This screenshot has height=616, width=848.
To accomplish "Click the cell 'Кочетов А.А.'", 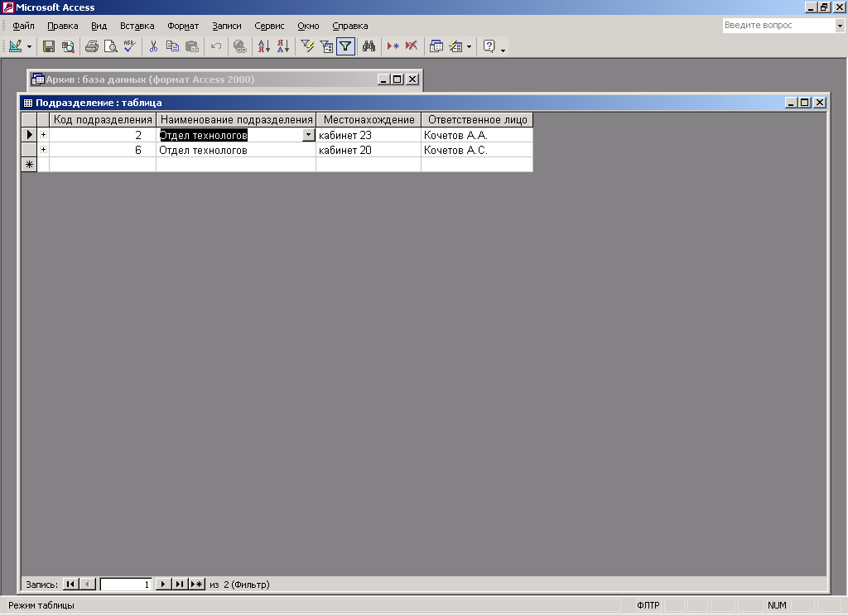I will pos(477,135).
